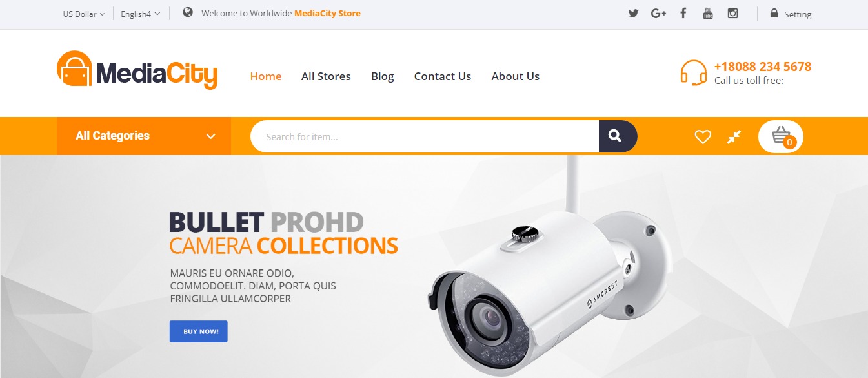Screen dimensions: 868x378
Task: Go to the Blog menu item
Action: [x=382, y=76]
